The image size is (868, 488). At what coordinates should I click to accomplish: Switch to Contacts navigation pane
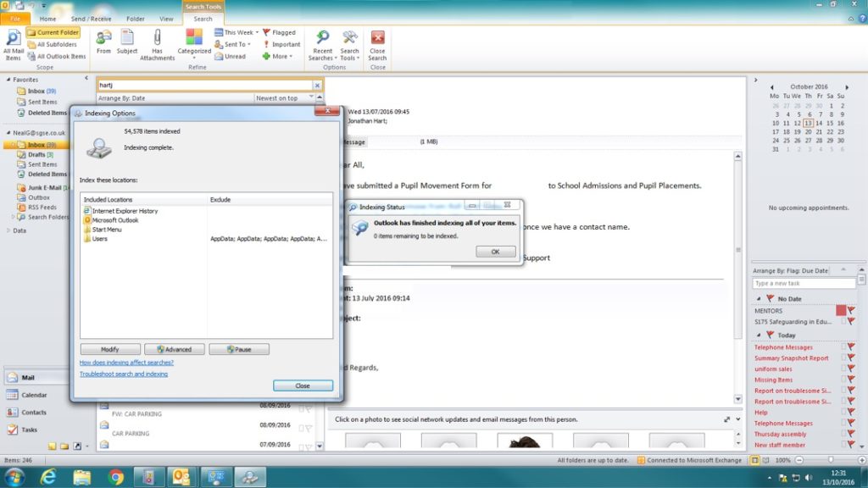36,413
